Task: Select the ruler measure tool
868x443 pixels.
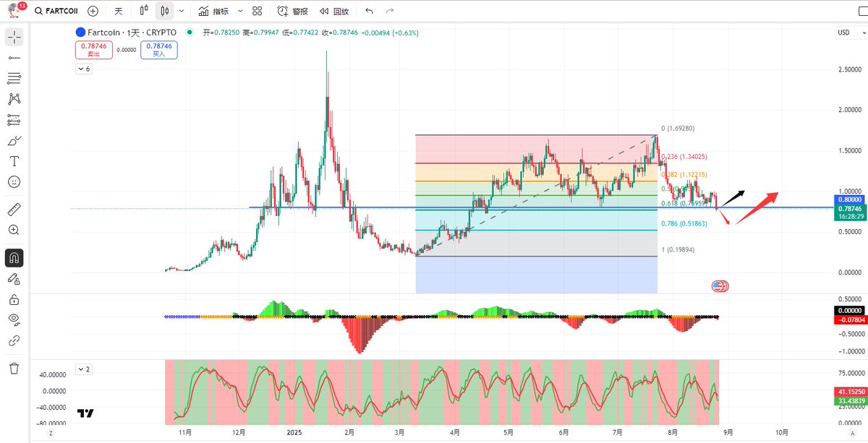Action: (x=14, y=210)
